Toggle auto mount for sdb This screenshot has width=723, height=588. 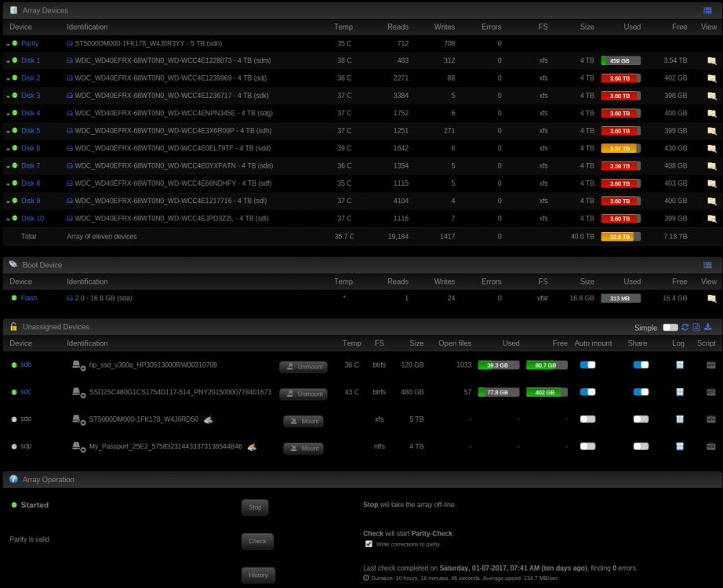[x=587, y=365]
